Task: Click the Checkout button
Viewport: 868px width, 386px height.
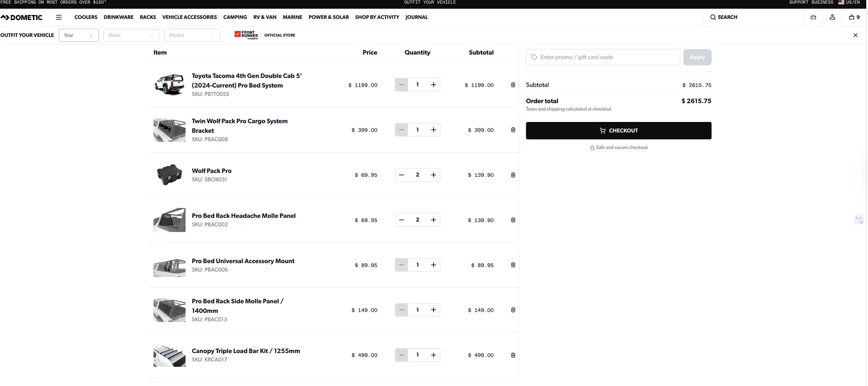Action: point(619,131)
